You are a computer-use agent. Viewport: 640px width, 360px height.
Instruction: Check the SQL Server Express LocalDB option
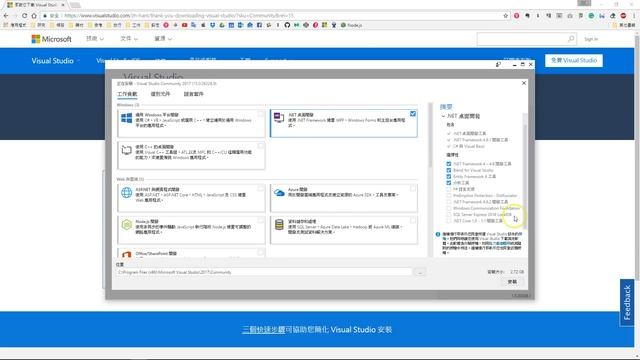449,214
